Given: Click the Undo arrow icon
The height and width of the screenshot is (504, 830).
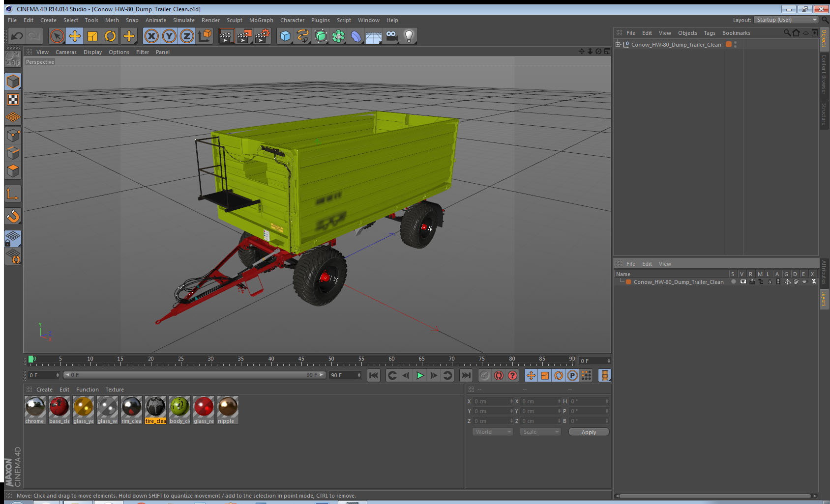Looking at the screenshot, I should [17, 36].
